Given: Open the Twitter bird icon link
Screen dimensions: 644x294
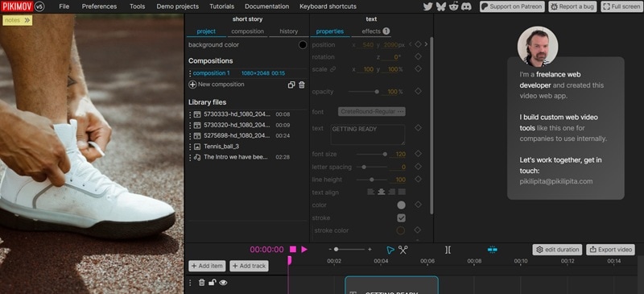Looking at the screenshot, I should (428, 6).
